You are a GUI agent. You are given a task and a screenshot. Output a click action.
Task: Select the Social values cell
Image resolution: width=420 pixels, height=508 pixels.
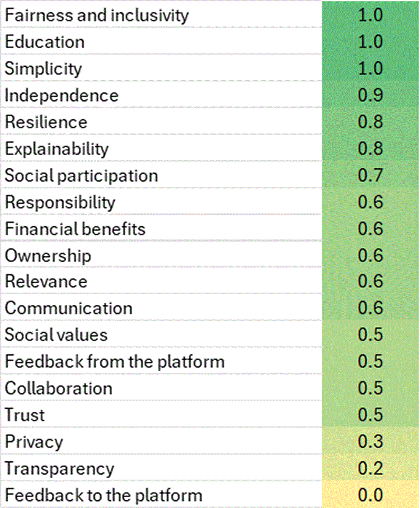pos(161,334)
